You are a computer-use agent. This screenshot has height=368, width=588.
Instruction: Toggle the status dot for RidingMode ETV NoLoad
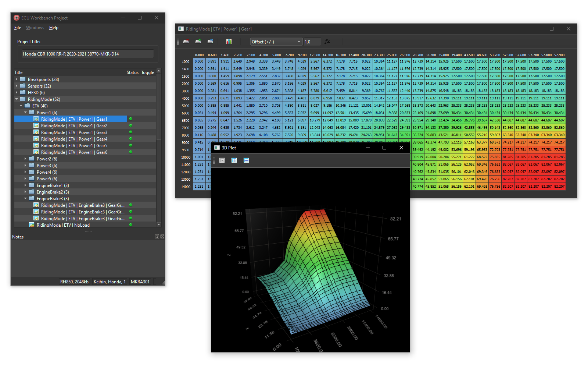point(130,224)
